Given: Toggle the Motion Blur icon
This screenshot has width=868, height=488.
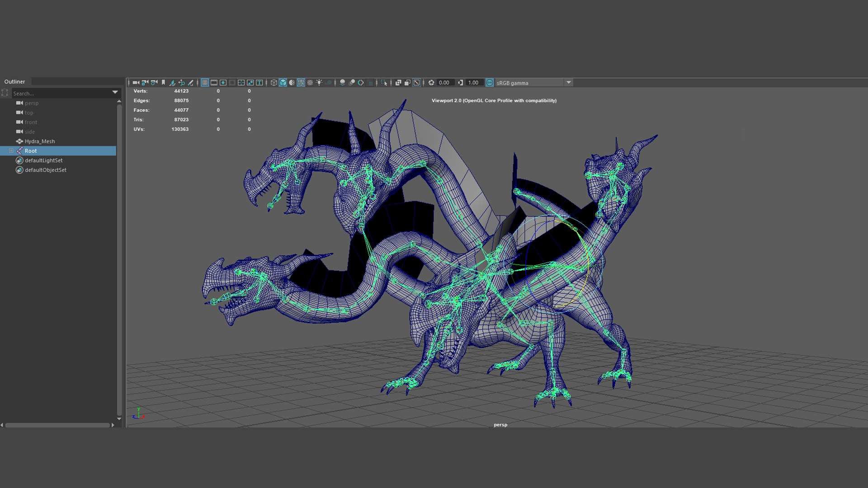Looking at the screenshot, I should (x=352, y=83).
